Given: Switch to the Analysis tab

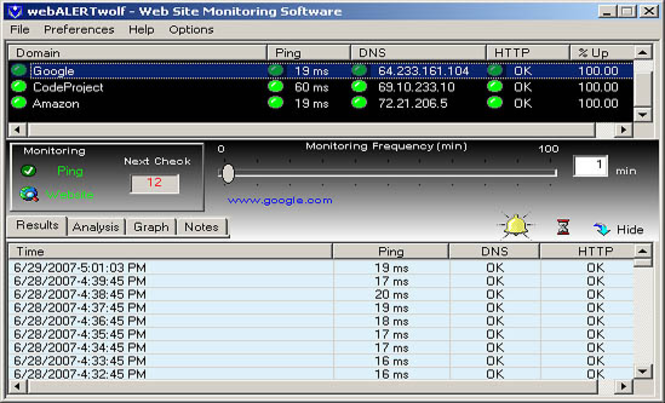Looking at the screenshot, I should 96,227.
